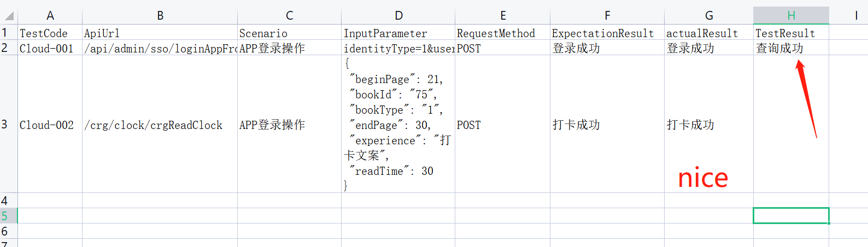Select row 3 header
868x247 pixels.
(x=9, y=124)
